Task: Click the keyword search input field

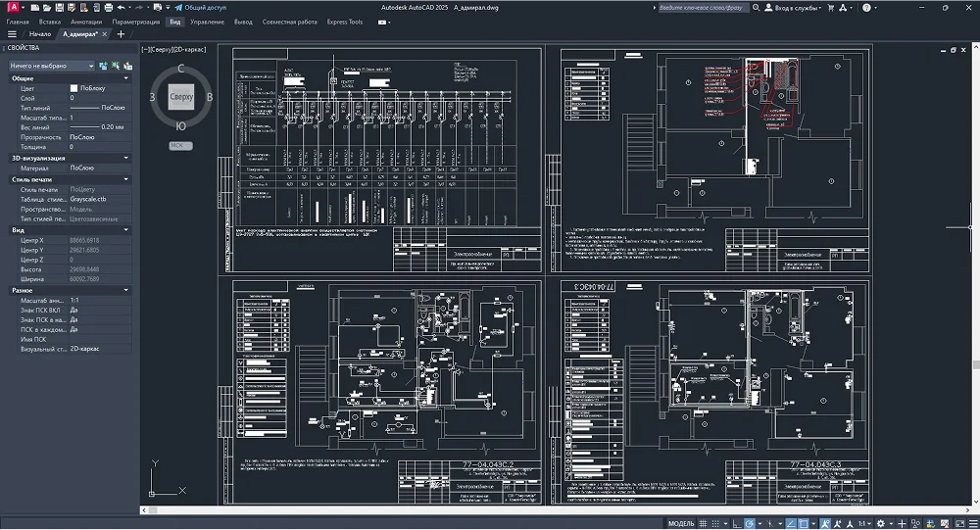Action: point(702,7)
